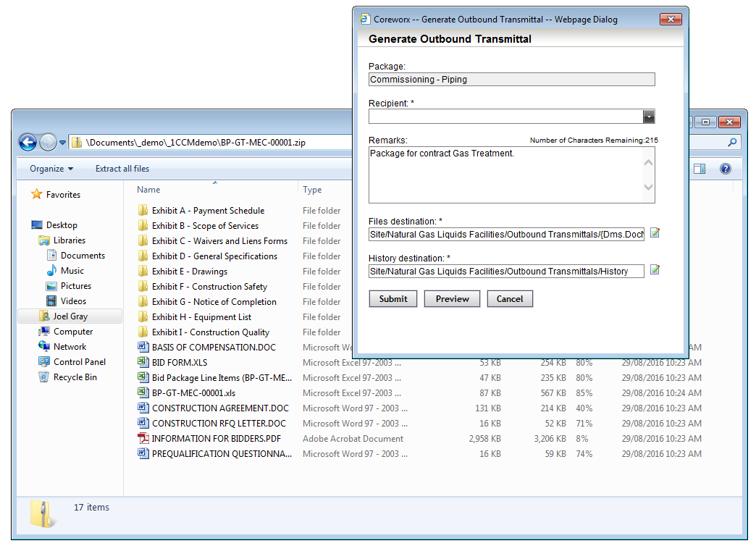Click '85%' ratio of BP-GT-MEC-00001.xls
Screen dimensions: 756x546
coord(584,393)
